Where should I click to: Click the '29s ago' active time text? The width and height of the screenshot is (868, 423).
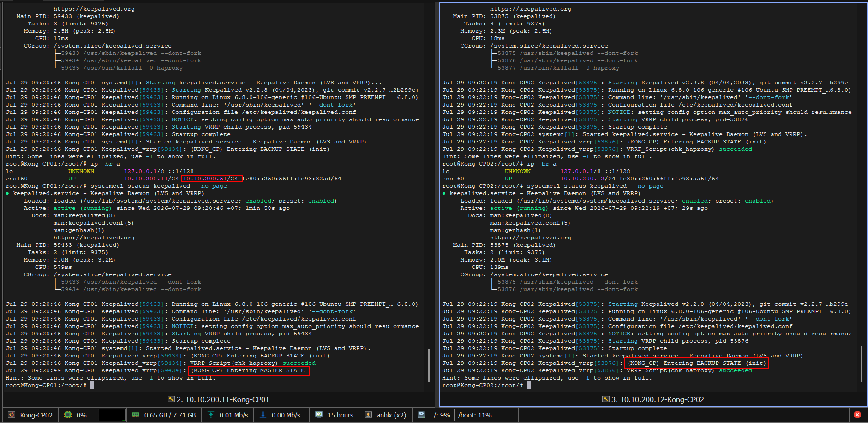coord(695,208)
